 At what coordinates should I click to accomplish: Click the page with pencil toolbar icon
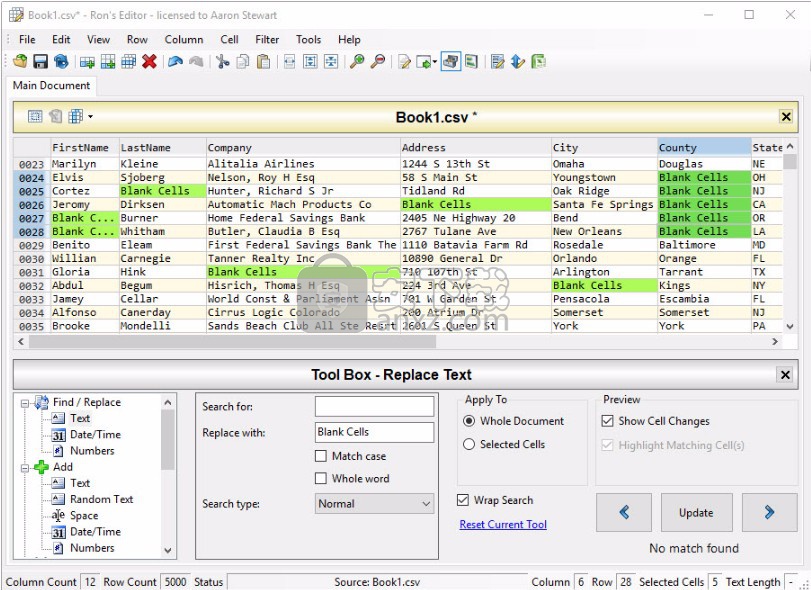pyautogui.click(x=404, y=62)
